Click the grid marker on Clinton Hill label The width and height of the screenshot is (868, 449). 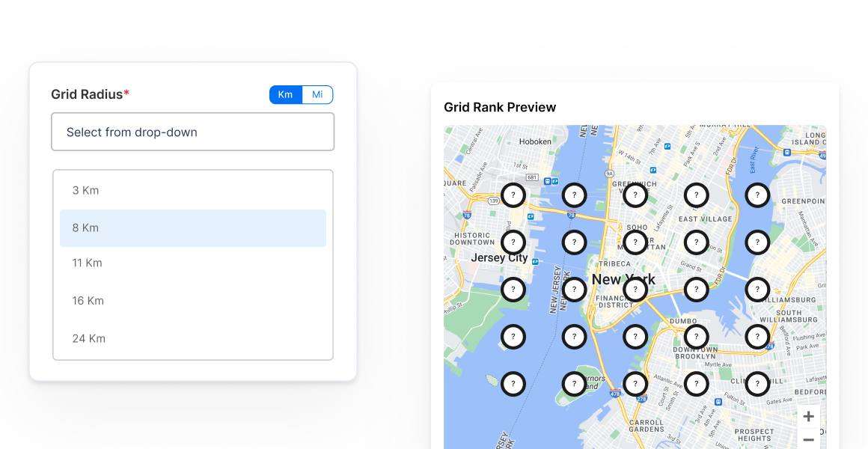757,384
